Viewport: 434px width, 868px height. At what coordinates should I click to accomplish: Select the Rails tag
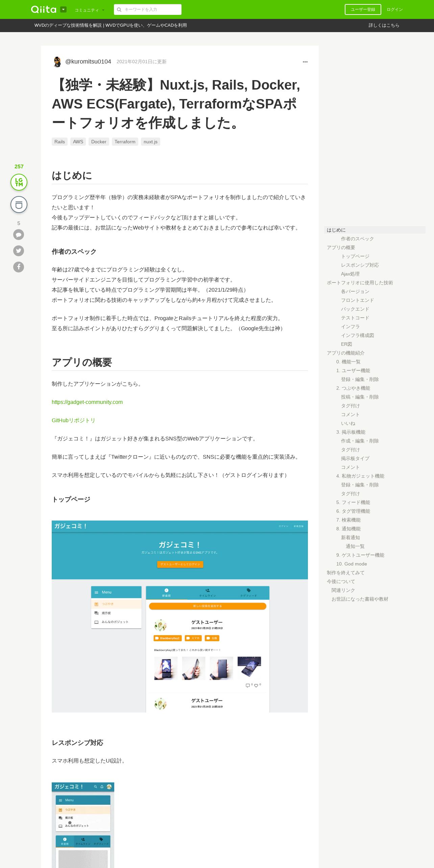59,142
